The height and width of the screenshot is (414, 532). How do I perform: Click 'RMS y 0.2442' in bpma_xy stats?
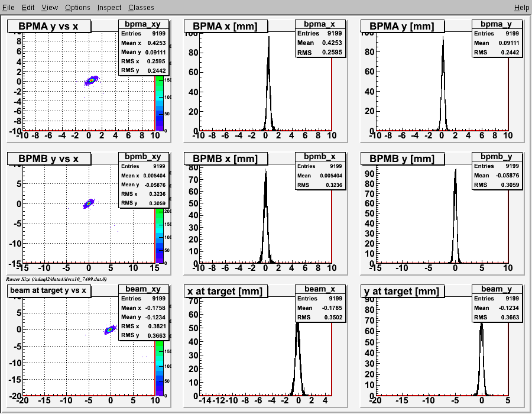point(144,70)
